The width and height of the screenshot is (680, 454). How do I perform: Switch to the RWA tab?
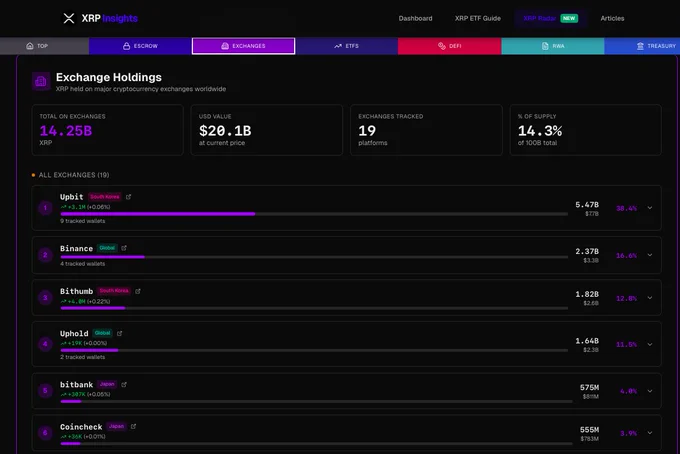[x=552, y=46]
